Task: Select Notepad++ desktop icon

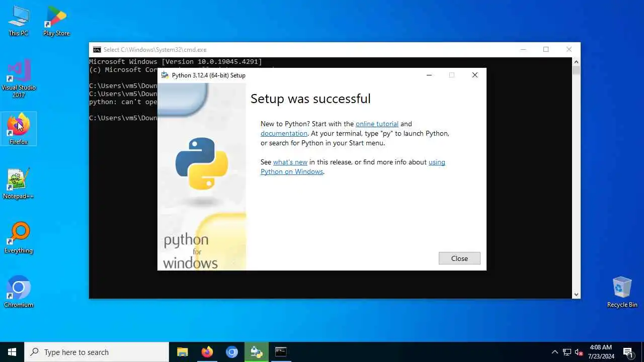Action: pyautogui.click(x=19, y=184)
